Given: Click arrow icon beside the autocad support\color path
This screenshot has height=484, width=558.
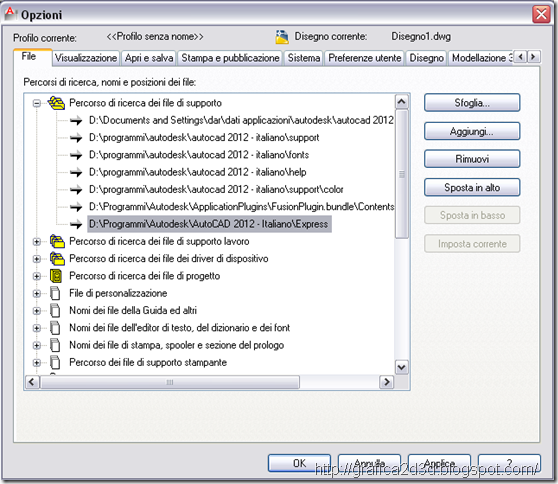Looking at the screenshot, I should click(x=76, y=189).
